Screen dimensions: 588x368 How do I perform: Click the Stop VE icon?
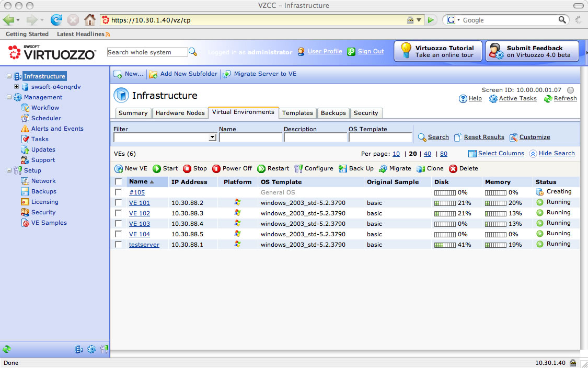click(187, 169)
